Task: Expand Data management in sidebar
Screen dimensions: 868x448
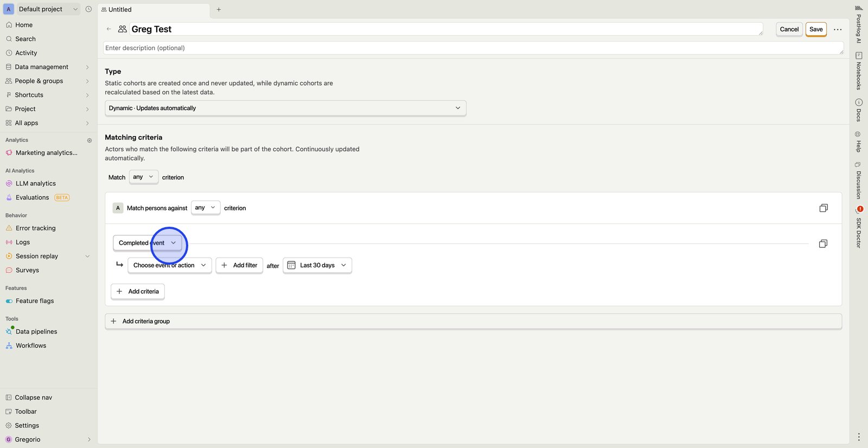Action: pyautogui.click(x=87, y=67)
